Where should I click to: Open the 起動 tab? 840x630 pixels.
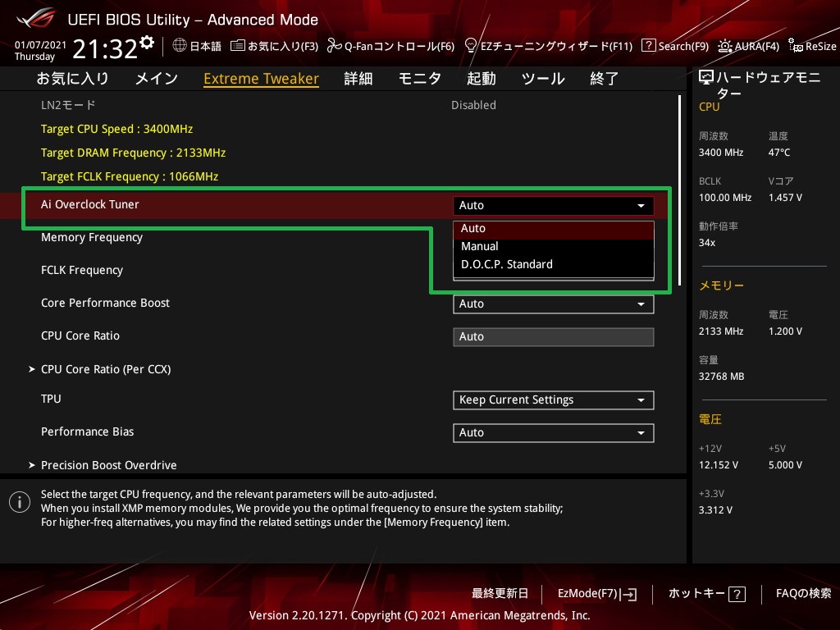481,79
